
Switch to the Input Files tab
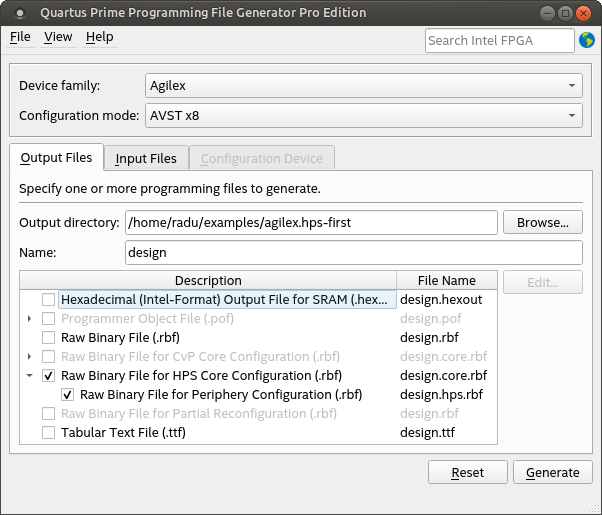146,158
